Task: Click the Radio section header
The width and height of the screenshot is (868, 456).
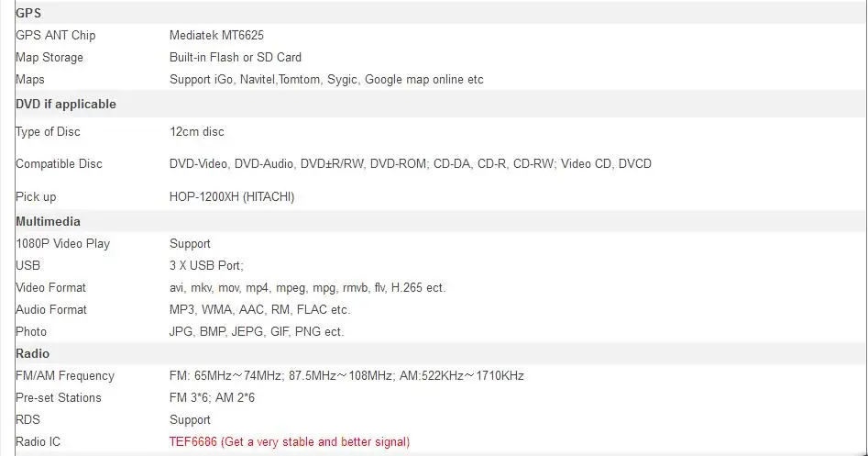Action: (x=32, y=353)
